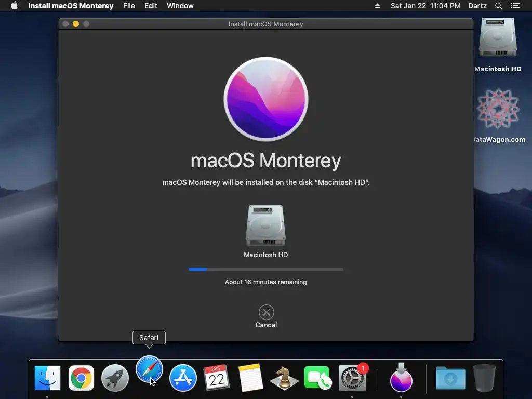Open the Window menu
The height and width of the screenshot is (399, 532).
180,6
